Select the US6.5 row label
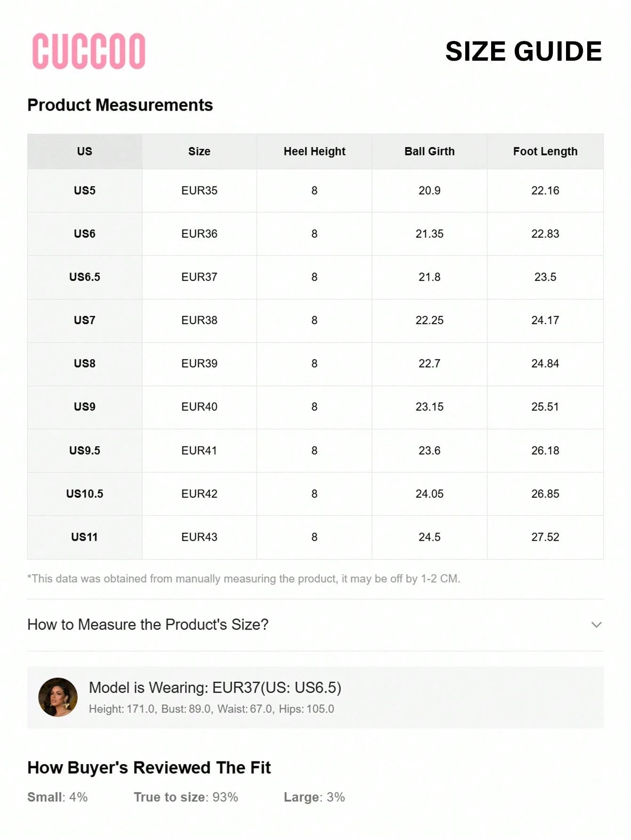The height and width of the screenshot is (840, 631). coord(85,277)
